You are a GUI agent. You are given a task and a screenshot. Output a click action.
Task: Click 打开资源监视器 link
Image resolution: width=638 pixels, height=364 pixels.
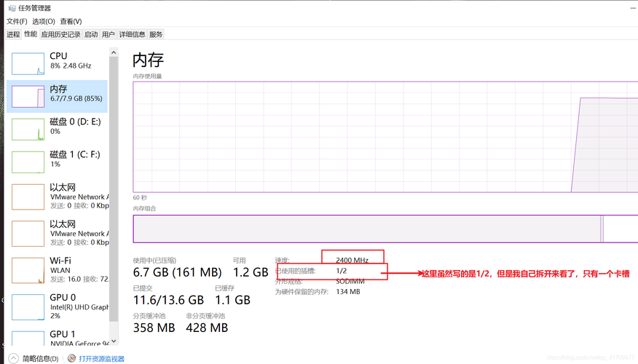[102, 359]
